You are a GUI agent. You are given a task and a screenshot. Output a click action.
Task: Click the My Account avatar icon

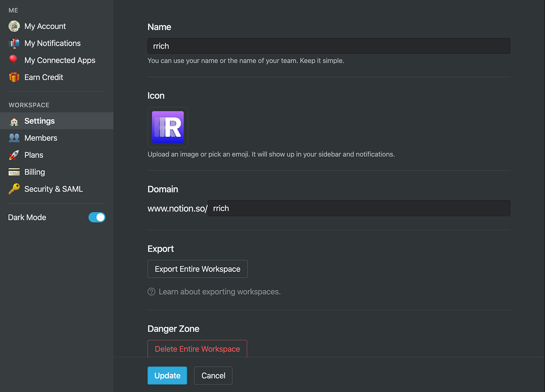(14, 26)
